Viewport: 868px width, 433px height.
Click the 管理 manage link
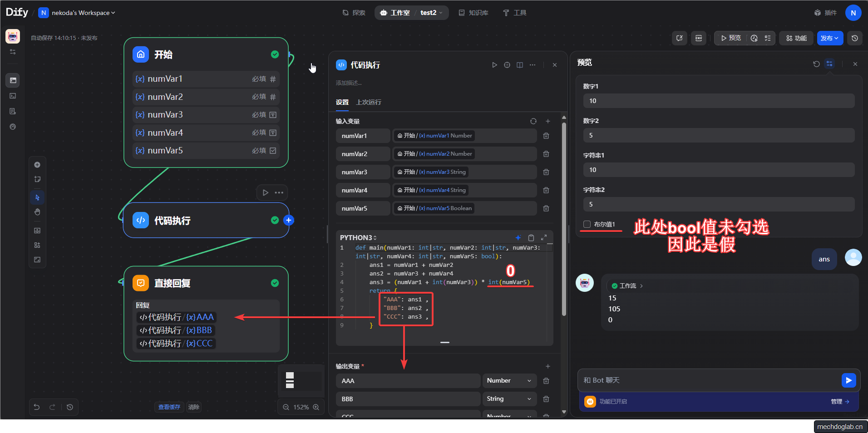pyautogui.click(x=839, y=401)
